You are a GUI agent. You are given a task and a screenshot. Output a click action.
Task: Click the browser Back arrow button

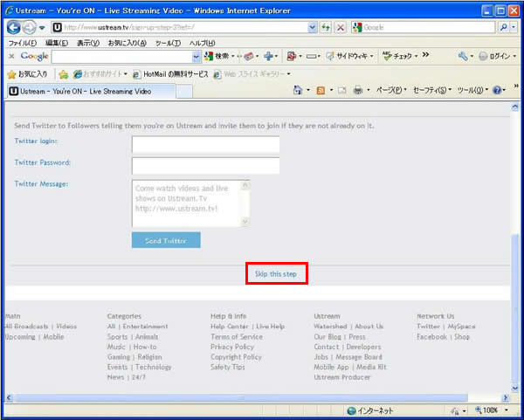(13, 27)
